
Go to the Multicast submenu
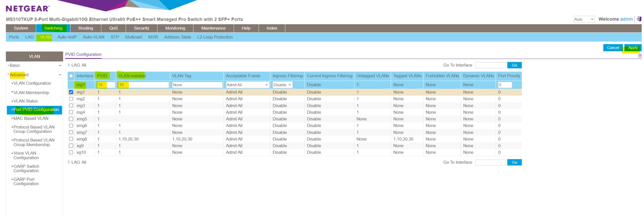coord(134,37)
